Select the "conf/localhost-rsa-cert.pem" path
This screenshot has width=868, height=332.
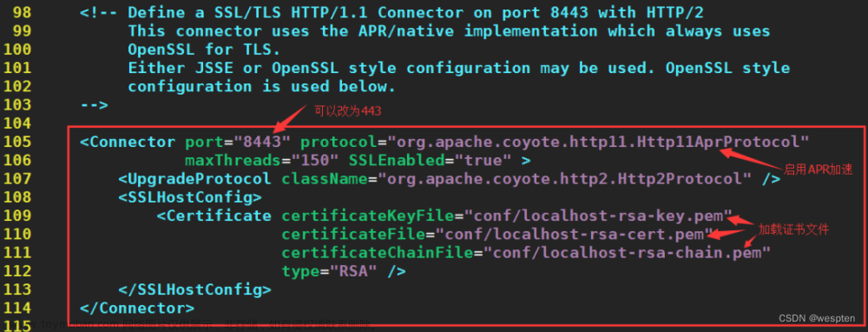point(574,234)
